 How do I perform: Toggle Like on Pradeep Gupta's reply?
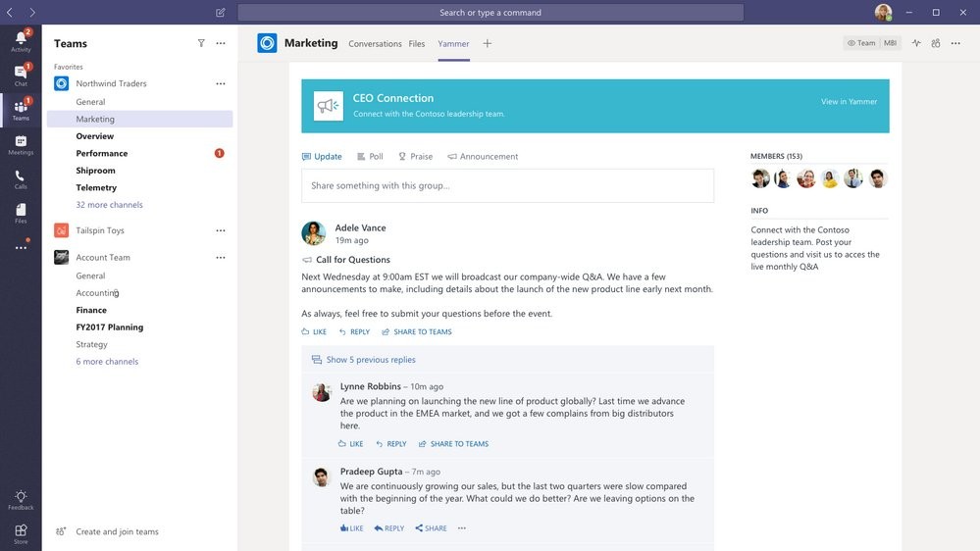[351, 528]
